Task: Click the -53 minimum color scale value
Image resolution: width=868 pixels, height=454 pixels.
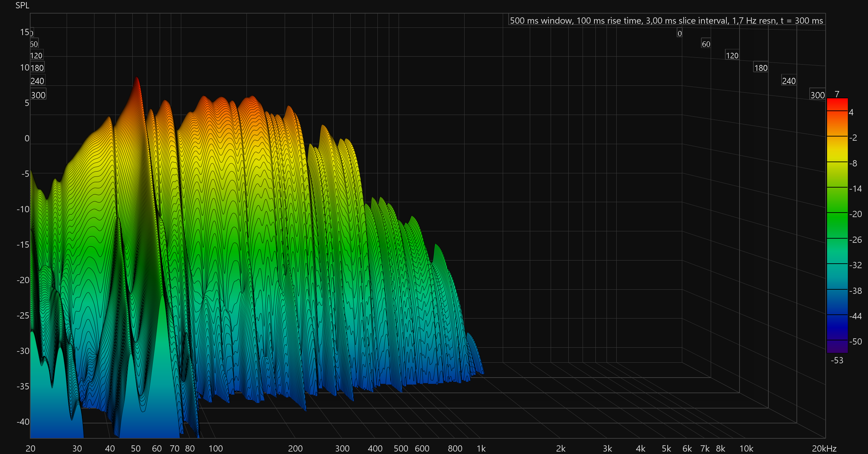Action: [837, 360]
